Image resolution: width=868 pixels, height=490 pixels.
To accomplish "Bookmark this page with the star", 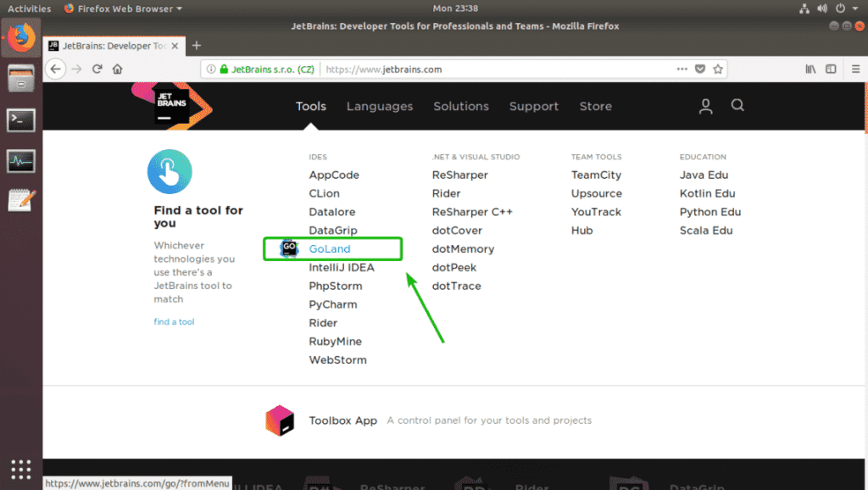I will [x=718, y=70].
